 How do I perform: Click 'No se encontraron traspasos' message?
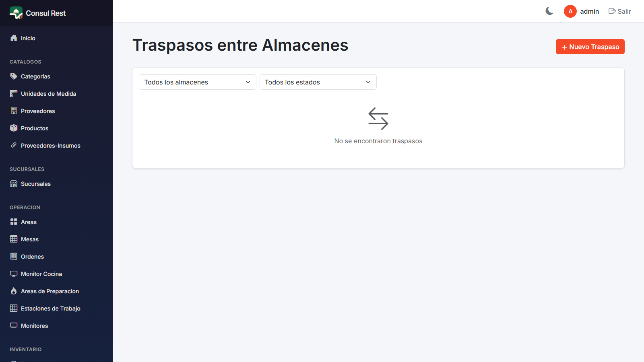[x=378, y=141]
